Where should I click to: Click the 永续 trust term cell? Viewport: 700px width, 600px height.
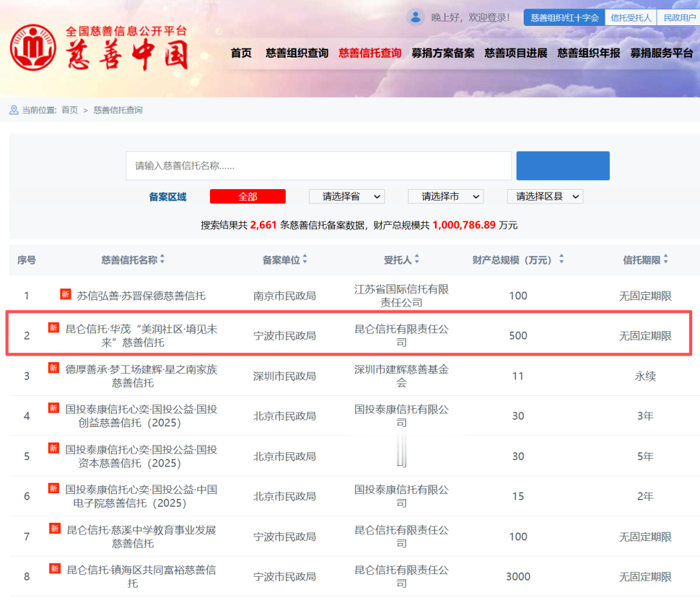click(x=645, y=376)
